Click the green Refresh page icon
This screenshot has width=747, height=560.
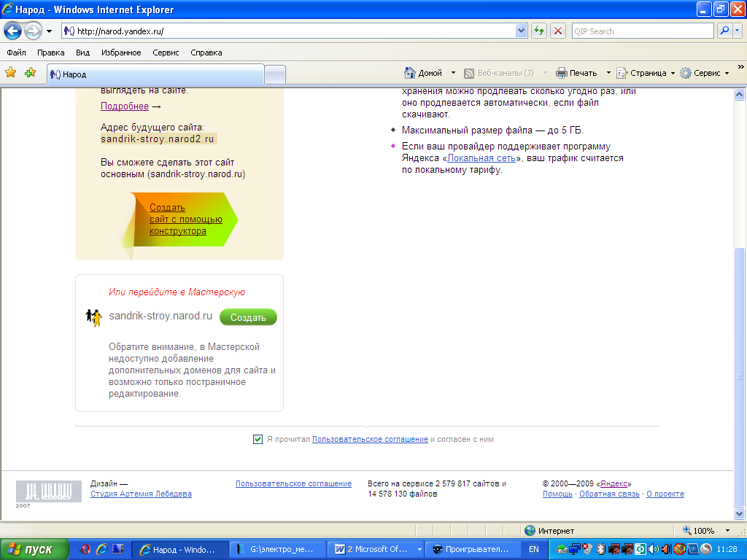click(539, 31)
